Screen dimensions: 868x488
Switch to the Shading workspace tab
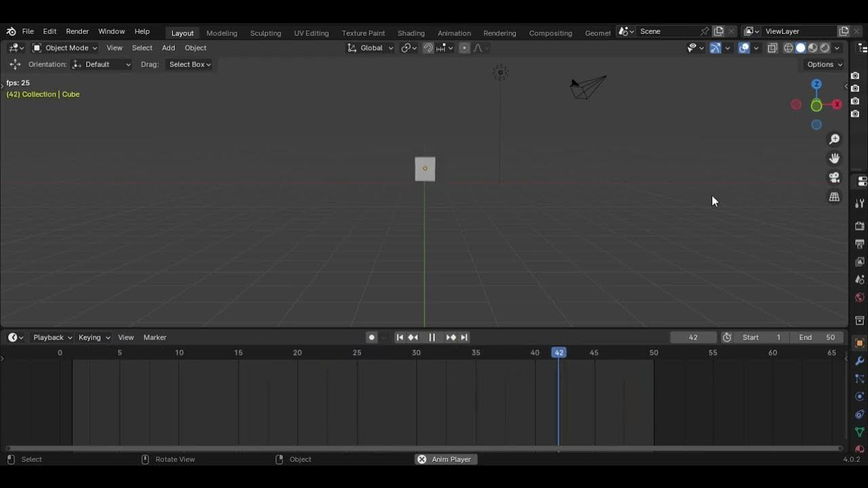pos(411,33)
